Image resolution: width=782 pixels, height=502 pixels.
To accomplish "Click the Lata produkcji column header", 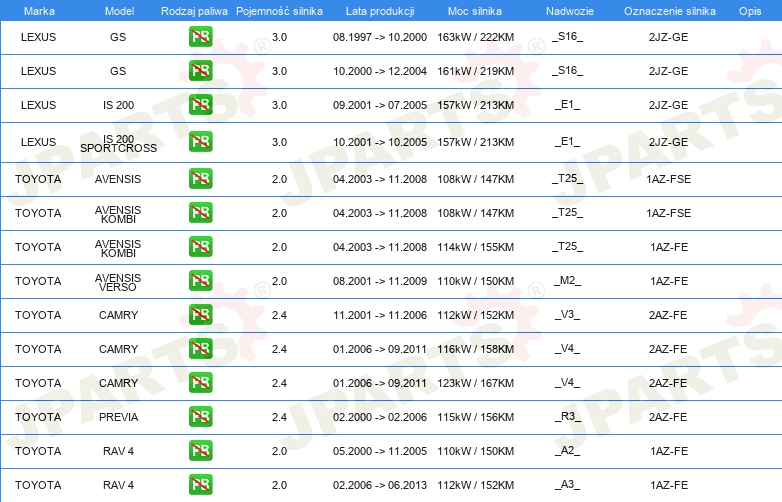I will 380,11.
